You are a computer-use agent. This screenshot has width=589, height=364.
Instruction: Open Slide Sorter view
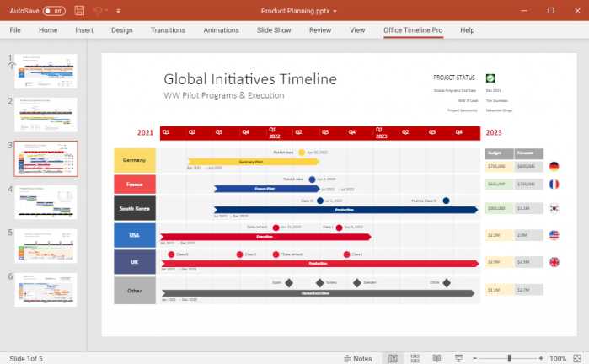click(415, 358)
